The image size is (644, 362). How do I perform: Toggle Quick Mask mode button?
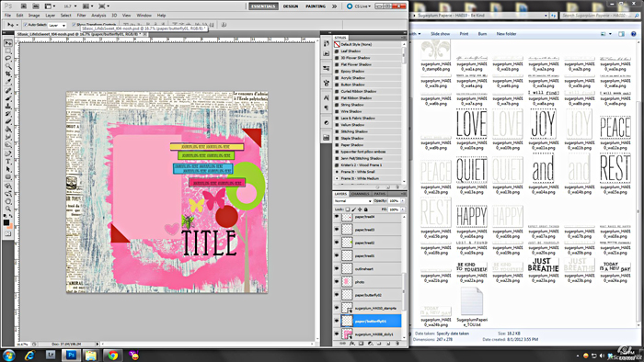coord(7,234)
